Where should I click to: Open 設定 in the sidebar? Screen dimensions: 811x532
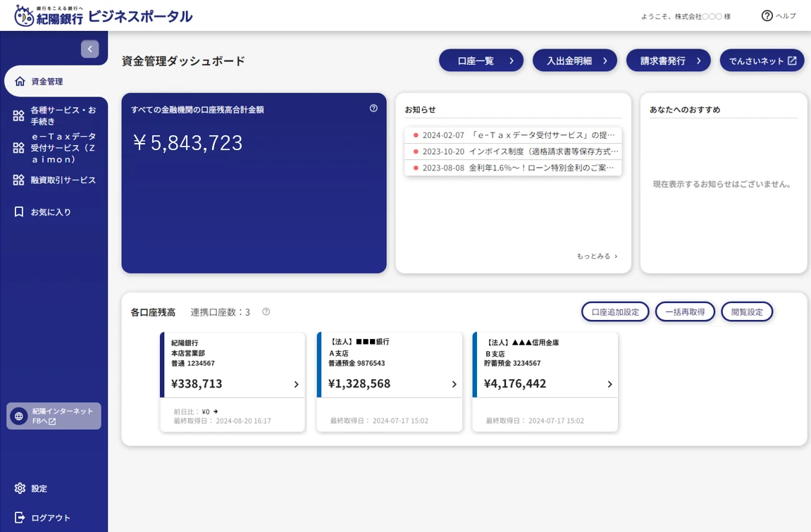coord(31,488)
